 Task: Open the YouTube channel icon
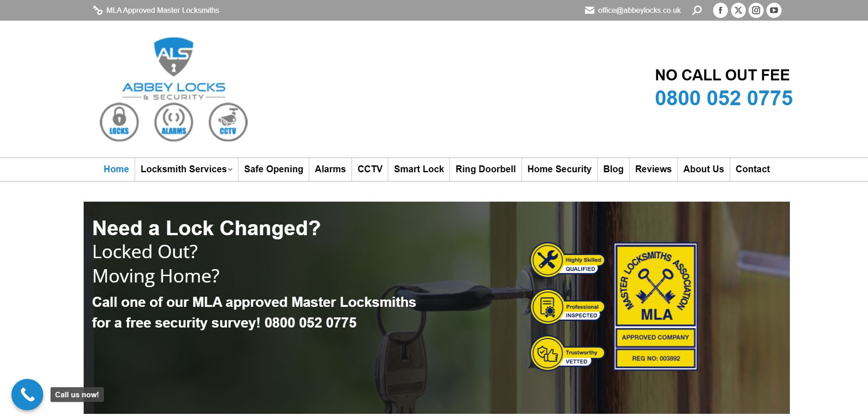[x=774, y=10]
